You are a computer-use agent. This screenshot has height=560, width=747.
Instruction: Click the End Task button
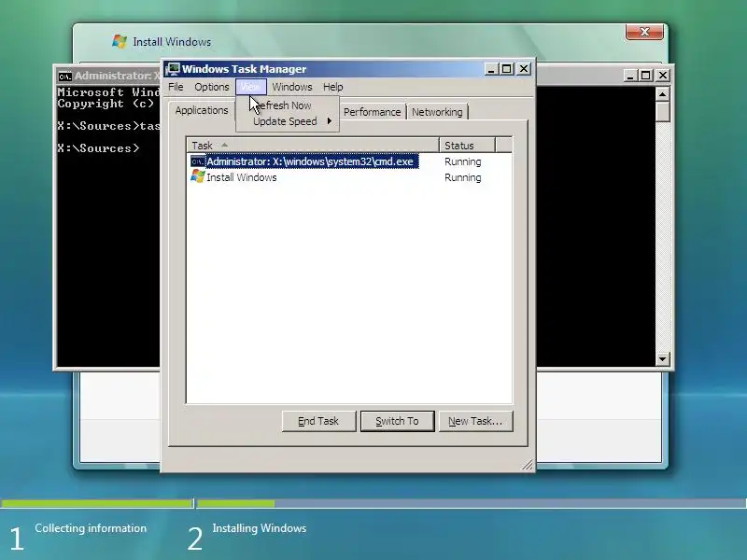pos(318,422)
